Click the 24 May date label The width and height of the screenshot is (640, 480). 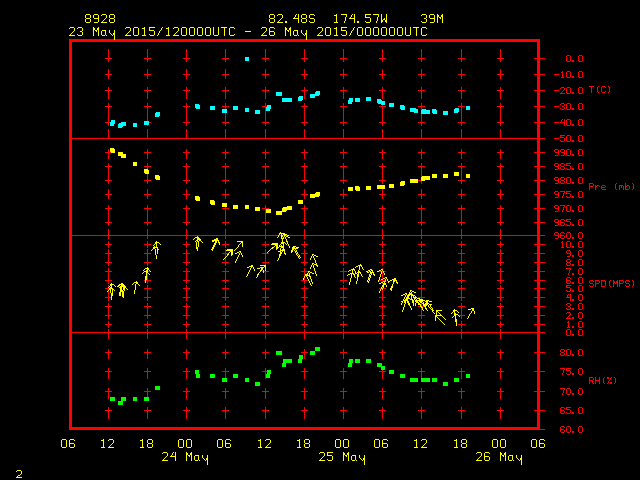point(185,457)
